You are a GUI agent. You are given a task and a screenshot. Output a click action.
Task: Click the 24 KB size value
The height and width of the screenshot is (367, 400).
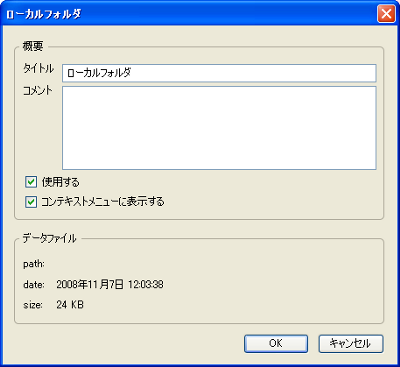click(x=70, y=305)
